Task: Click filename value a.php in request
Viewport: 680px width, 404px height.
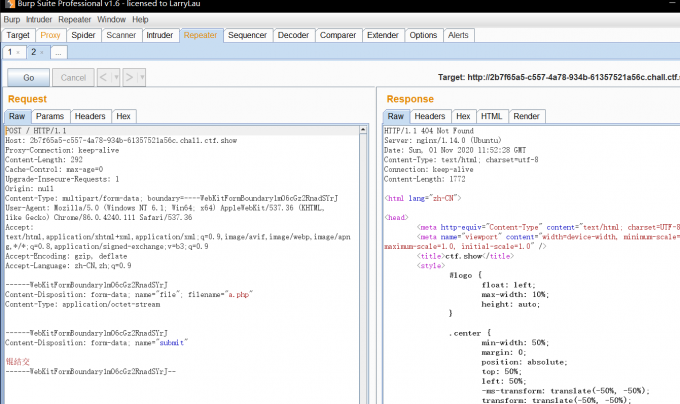Action: coord(239,294)
